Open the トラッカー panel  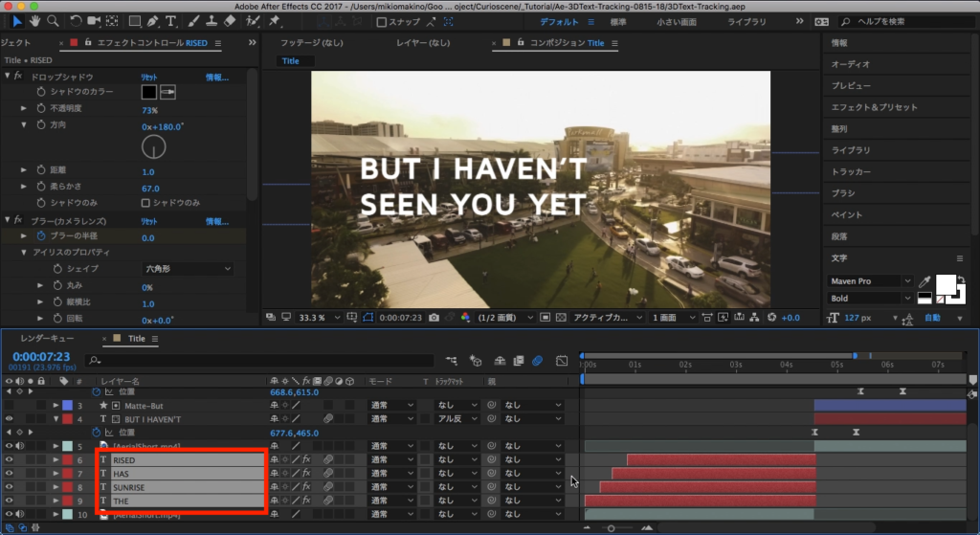pyautogui.click(x=852, y=171)
